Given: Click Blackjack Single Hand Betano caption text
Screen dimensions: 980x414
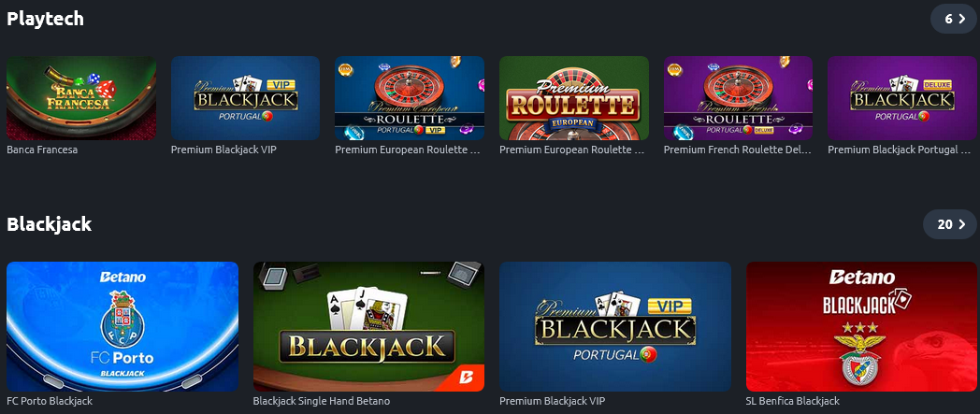Looking at the screenshot, I should coord(322,401).
